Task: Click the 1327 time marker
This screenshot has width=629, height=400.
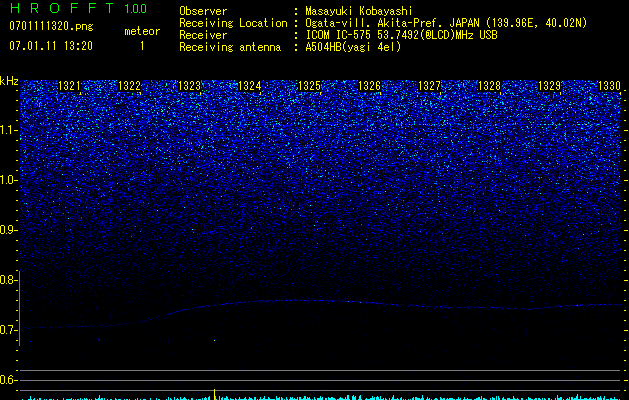Action: tap(430, 87)
